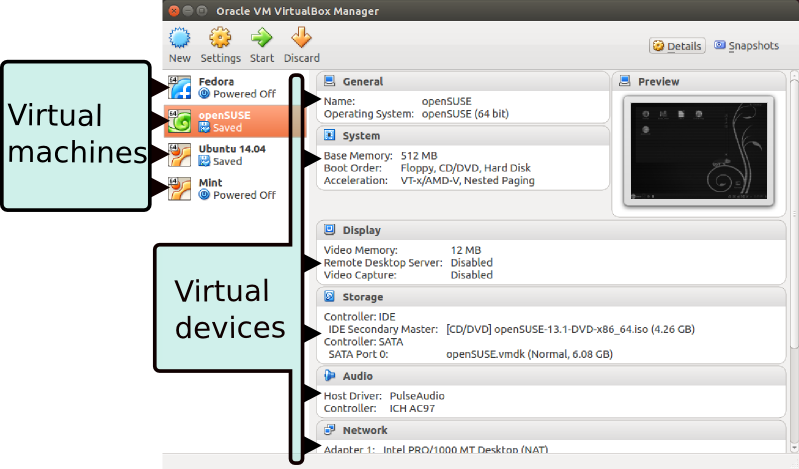Viewport: 799px width, 469px height.
Task: Click the openSUSE VM logo icon
Action: tap(179, 121)
